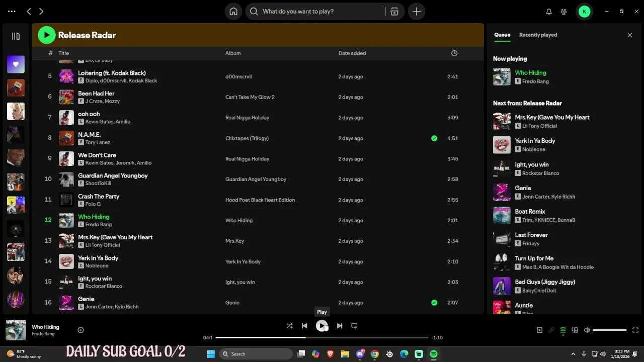644x362 pixels.
Task: Play the Release Radar playlist green button
Action: tap(47, 35)
